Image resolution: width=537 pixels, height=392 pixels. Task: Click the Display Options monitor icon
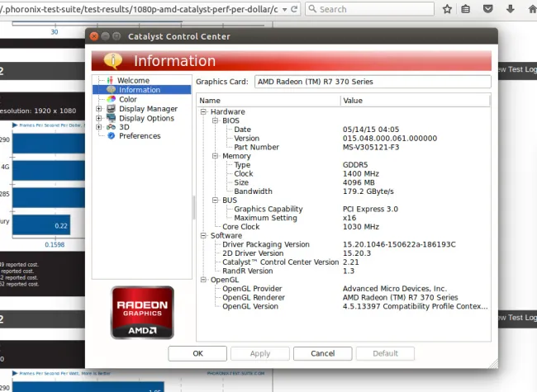pyautogui.click(x=111, y=118)
